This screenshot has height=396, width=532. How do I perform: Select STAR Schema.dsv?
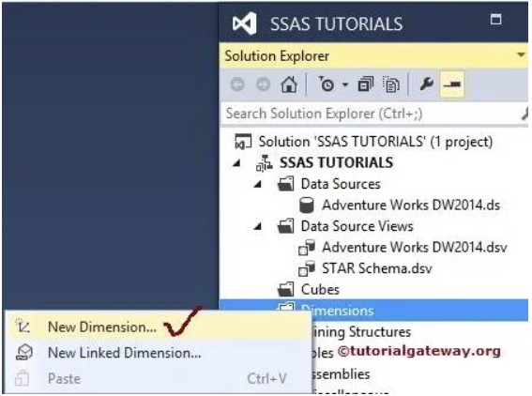click(376, 268)
